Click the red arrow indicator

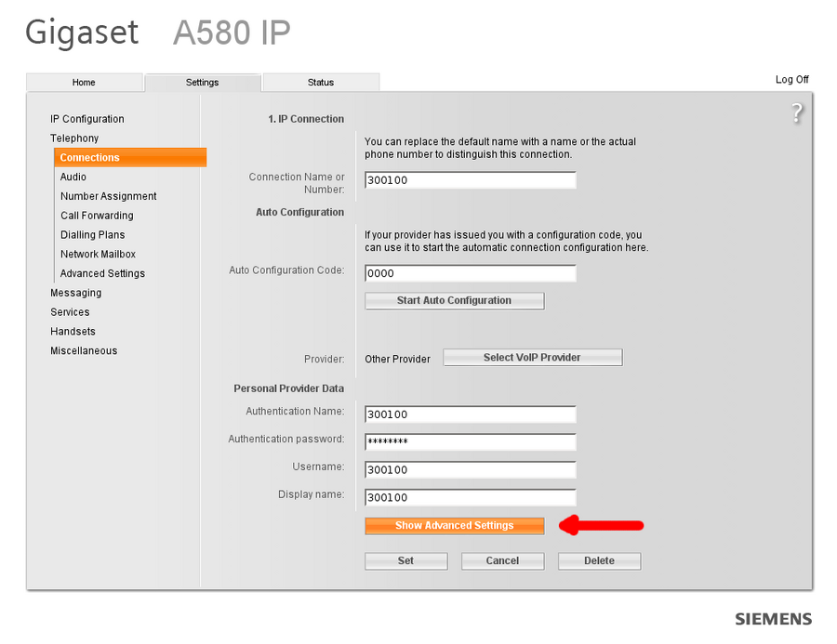click(x=601, y=526)
